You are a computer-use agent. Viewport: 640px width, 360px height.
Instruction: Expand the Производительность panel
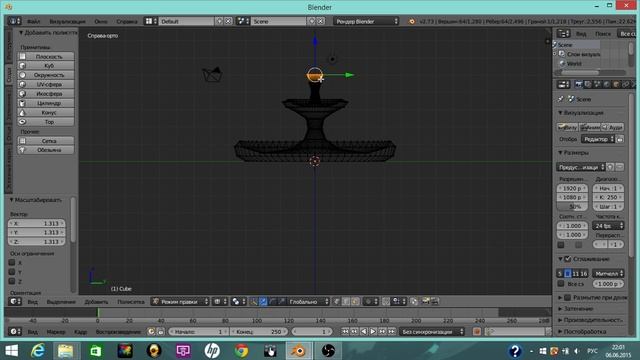click(x=591, y=320)
